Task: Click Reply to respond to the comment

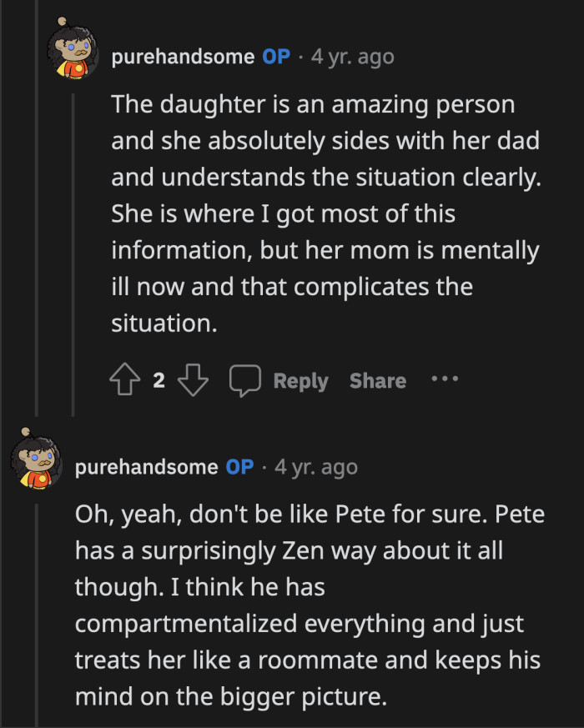Action: coord(301,380)
